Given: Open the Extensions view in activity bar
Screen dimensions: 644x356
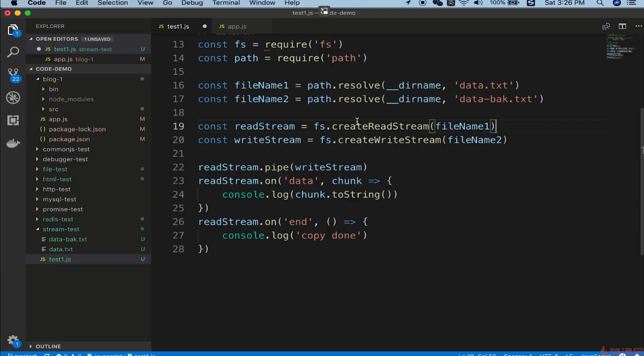Looking at the screenshot, I should pyautogui.click(x=13, y=120).
